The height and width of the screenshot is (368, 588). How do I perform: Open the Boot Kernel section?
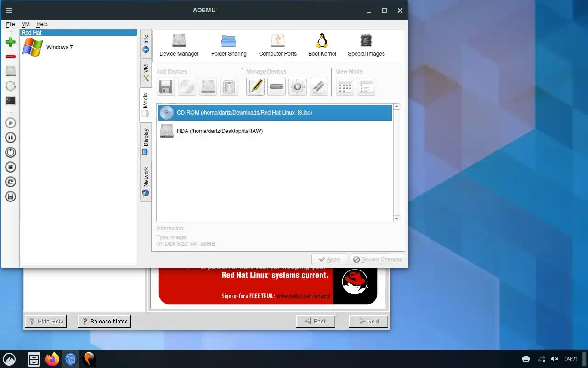pyautogui.click(x=322, y=45)
